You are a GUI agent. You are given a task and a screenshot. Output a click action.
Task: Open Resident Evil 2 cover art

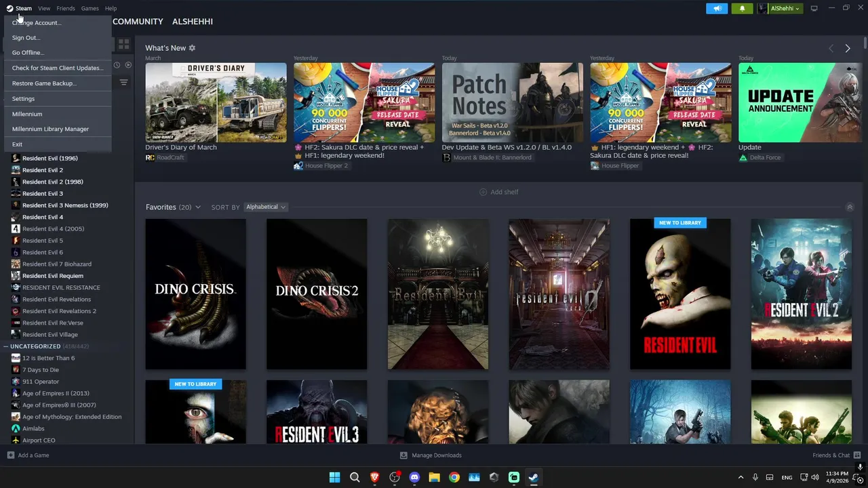pos(802,294)
